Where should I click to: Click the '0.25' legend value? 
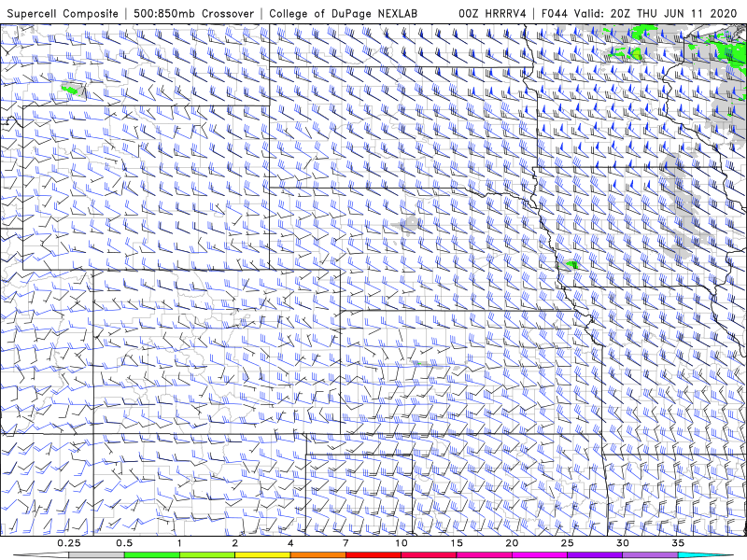click(68, 543)
